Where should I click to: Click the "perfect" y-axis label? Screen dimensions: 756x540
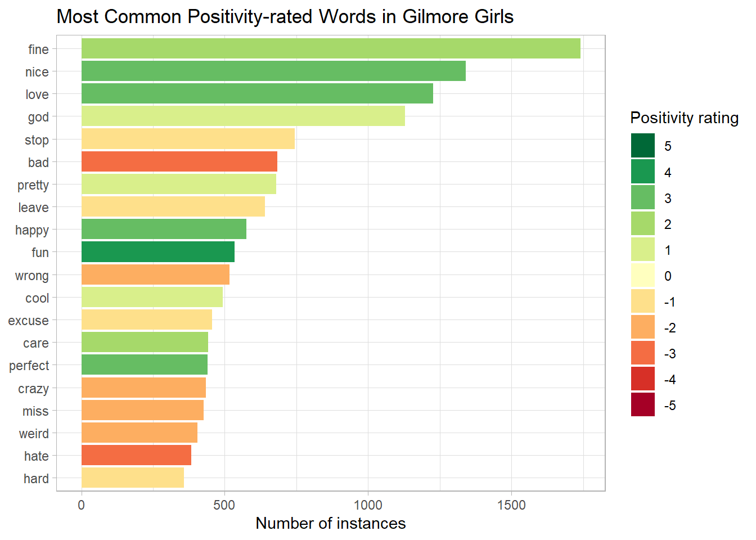(29, 366)
